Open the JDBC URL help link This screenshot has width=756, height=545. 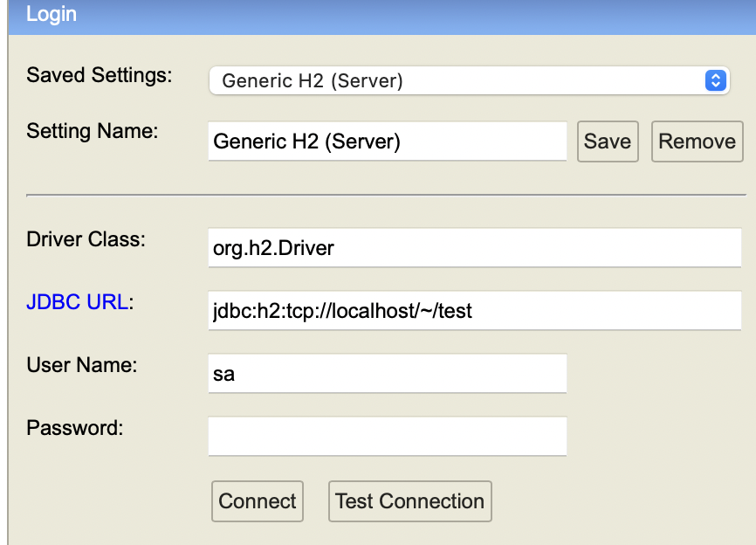tap(78, 302)
